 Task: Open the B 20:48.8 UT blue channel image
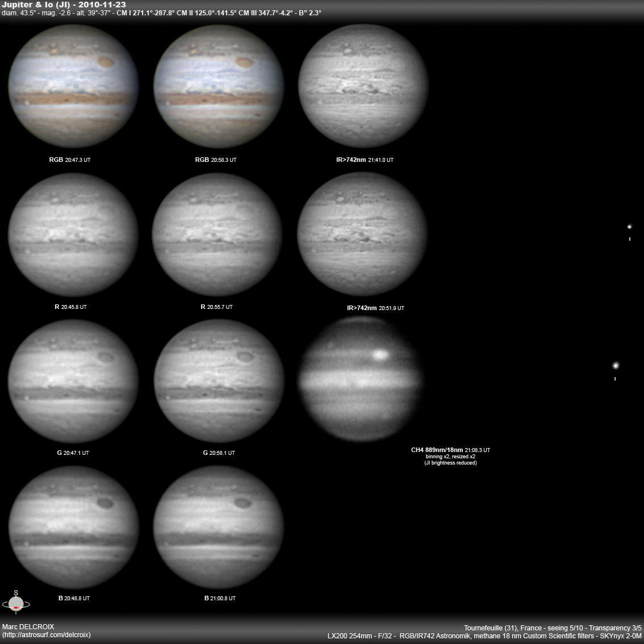pos(73,527)
